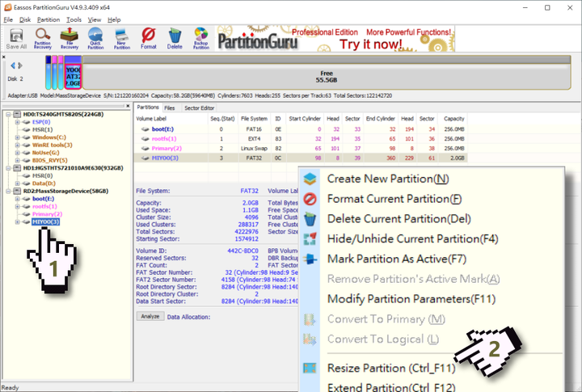Expand the Windows(C:) tree node

(x=18, y=137)
